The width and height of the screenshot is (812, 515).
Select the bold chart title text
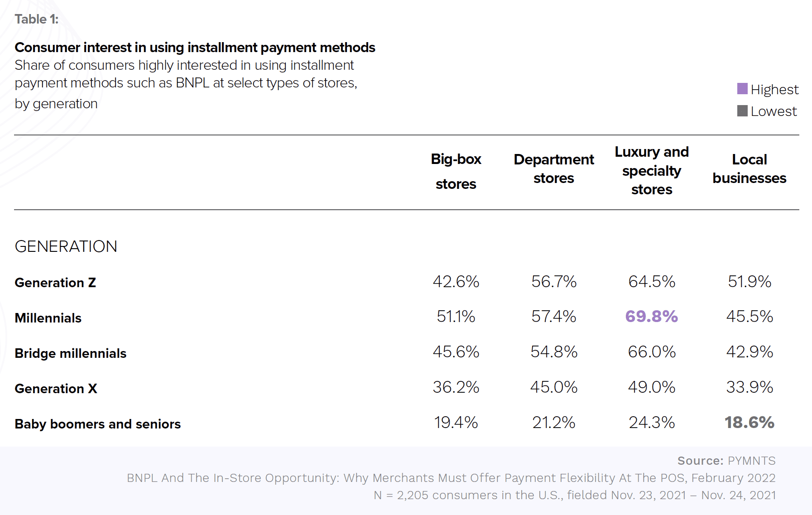click(195, 47)
